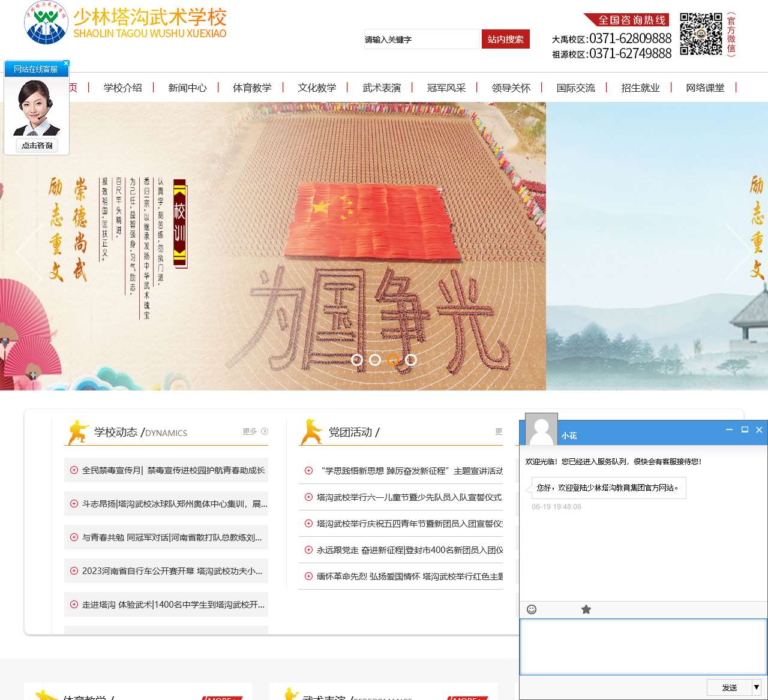Open the emoji smiley picker in chat
Screen dimensions: 768x700
[x=532, y=609]
